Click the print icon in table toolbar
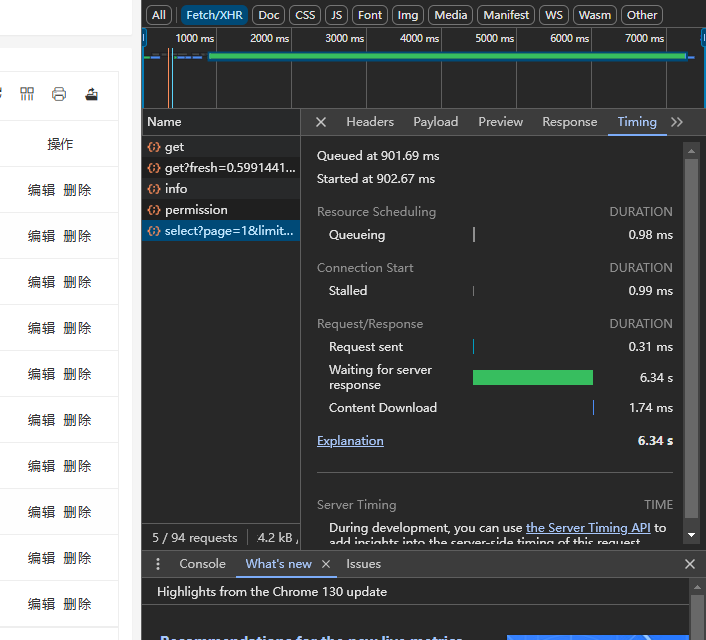 click(59, 94)
